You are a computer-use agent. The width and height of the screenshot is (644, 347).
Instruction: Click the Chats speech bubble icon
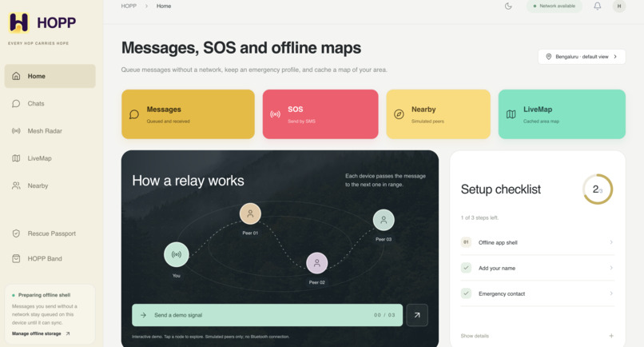16,104
